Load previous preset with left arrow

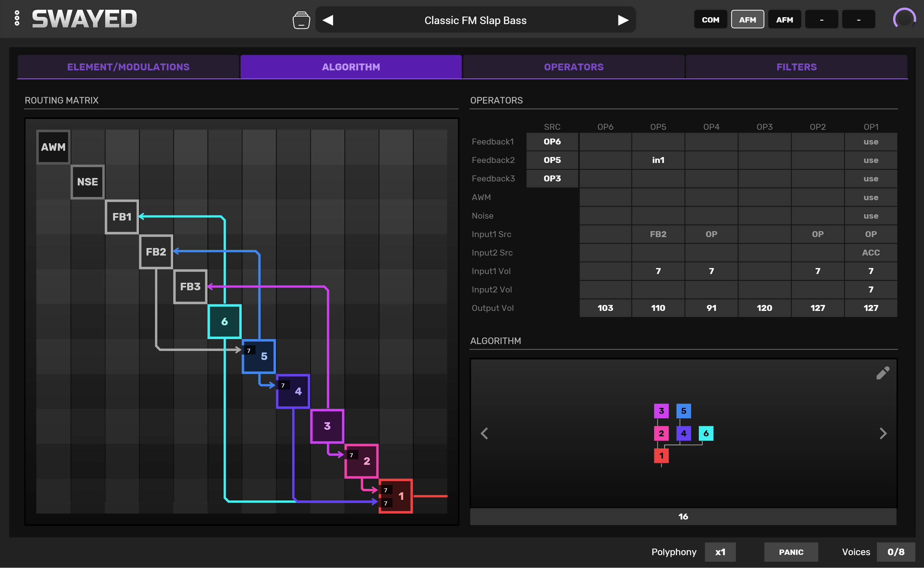pyautogui.click(x=328, y=20)
